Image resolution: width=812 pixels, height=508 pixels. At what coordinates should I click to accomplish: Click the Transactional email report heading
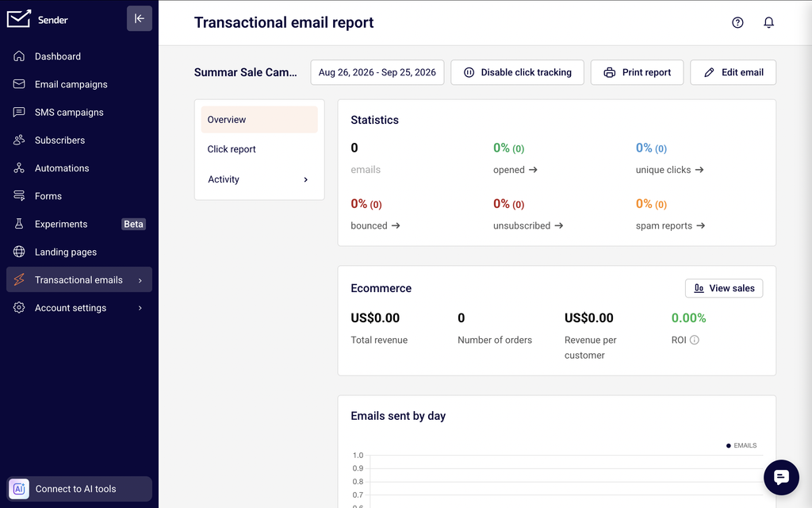pos(284,22)
